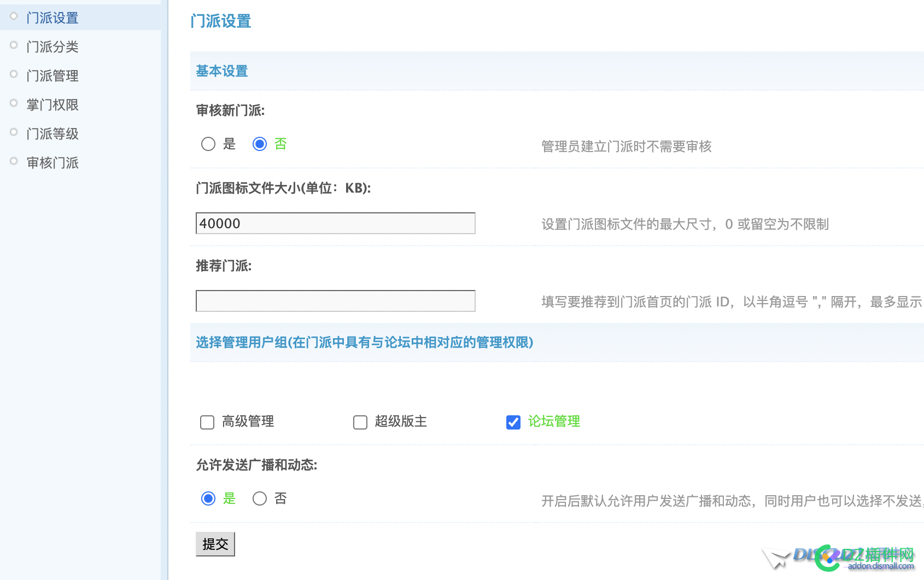Select 是 for 允许发送广播和动态

click(208, 498)
